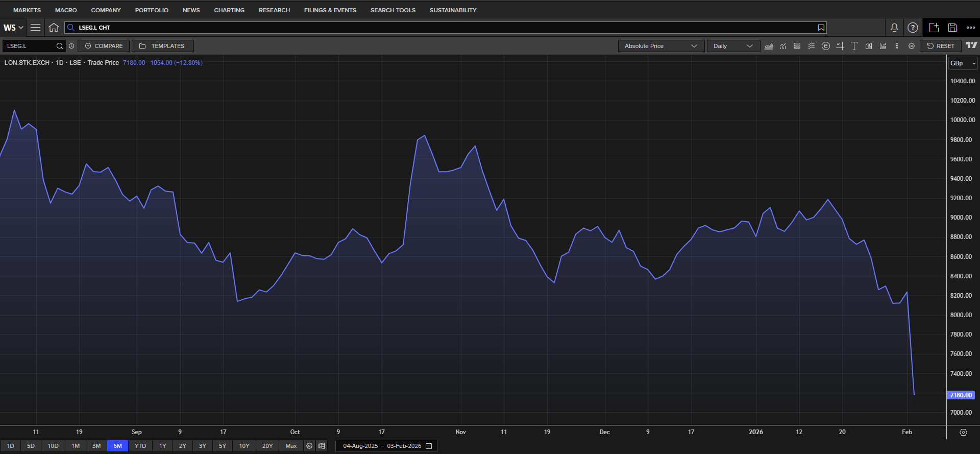Go to the Home icon
Viewport: 980px width, 454px height.
pyautogui.click(x=54, y=28)
